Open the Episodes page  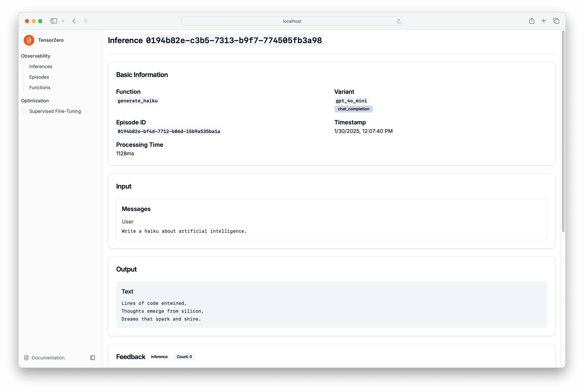[39, 77]
